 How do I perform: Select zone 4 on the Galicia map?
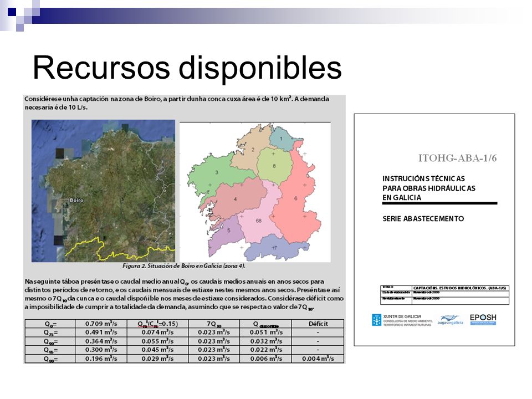click(235, 199)
